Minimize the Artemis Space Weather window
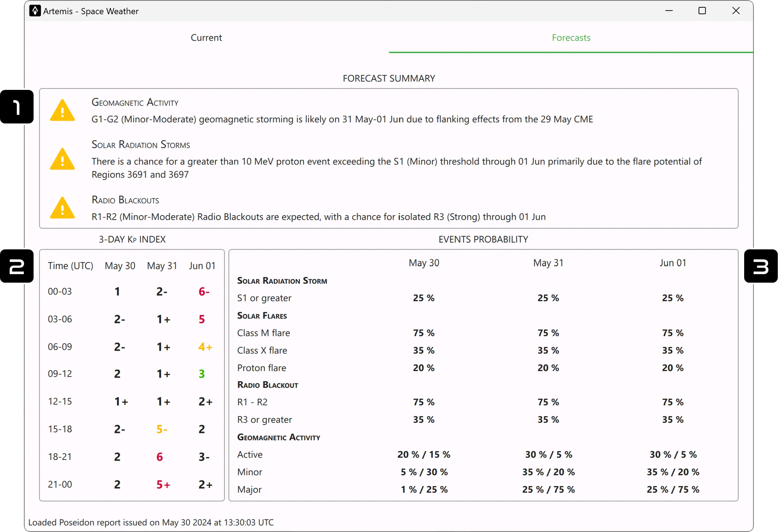This screenshot has height=532, width=778. 669,11
